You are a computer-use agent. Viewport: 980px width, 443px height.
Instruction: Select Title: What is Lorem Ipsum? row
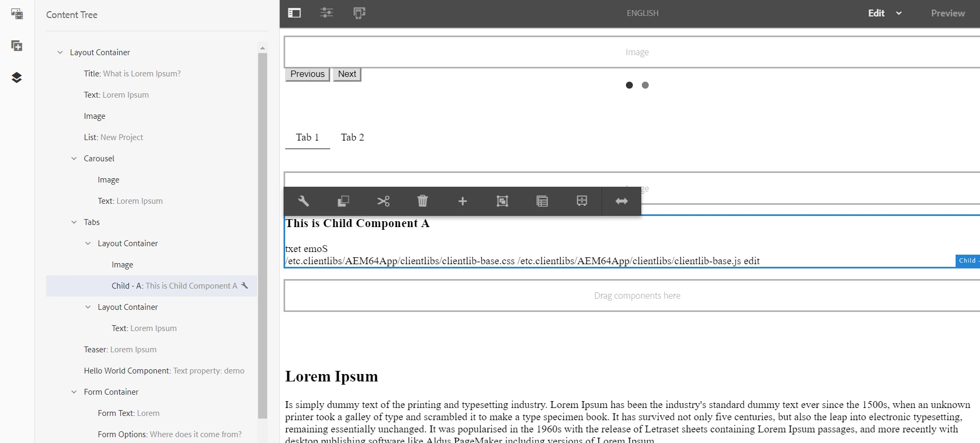(152, 74)
